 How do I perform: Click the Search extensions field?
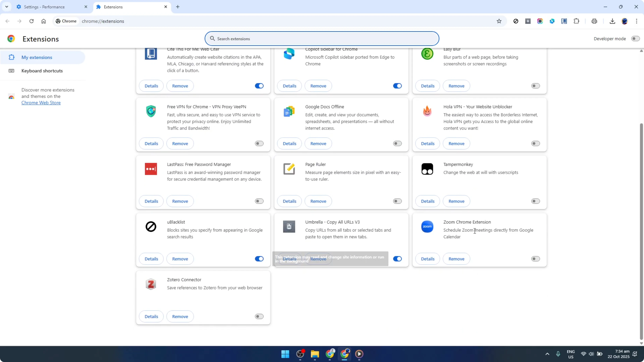click(x=322, y=39)
